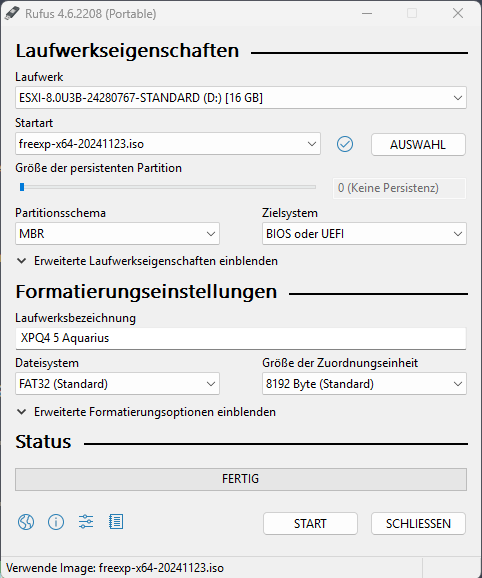Open the Zielsystem BIOS oder UEFI dropdown

(x=364, y=234)
